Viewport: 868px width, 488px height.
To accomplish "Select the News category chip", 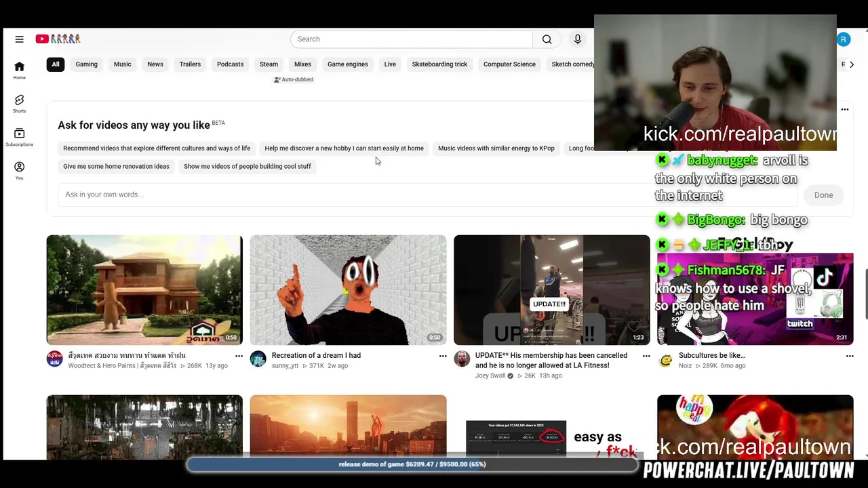I will tap(155, 64).
